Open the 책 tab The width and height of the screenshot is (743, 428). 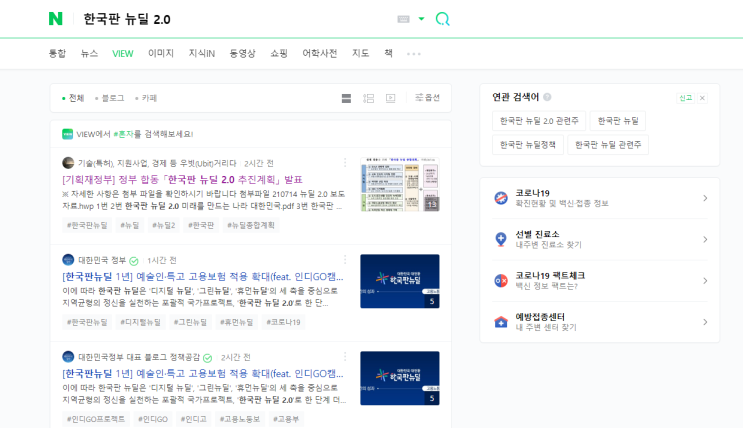(388, 53)
